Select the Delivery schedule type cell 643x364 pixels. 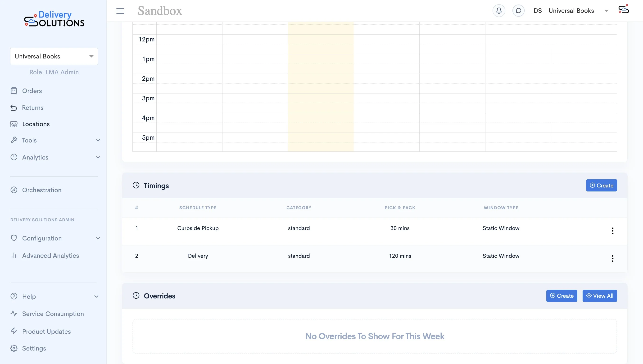point(198,256)
